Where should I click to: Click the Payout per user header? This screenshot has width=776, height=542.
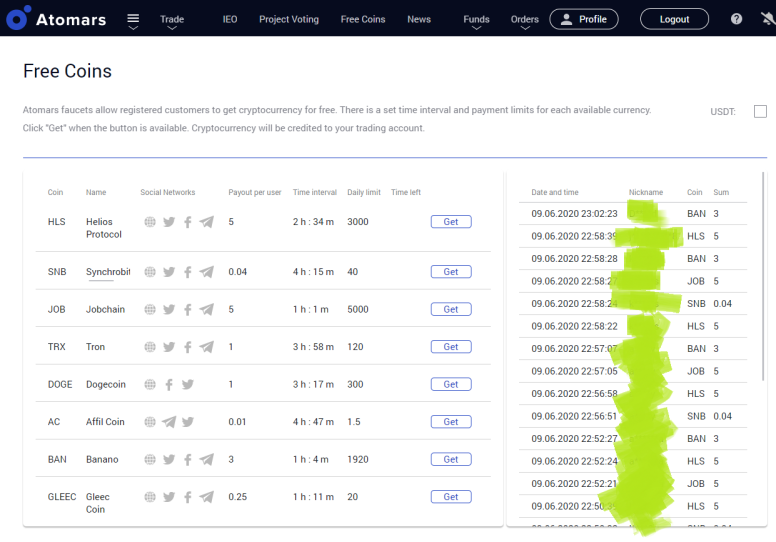coord(254,192)
